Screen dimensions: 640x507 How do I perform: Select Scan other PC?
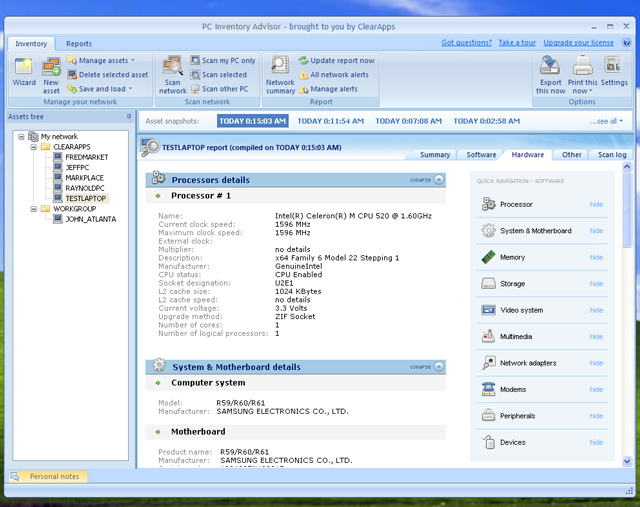(220, 89)
